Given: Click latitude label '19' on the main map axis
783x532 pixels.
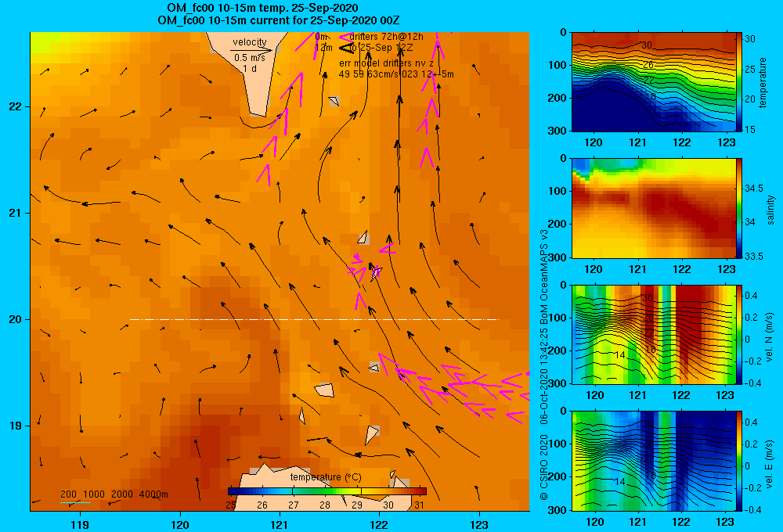Looking at the screenshot, I should 15,426.
